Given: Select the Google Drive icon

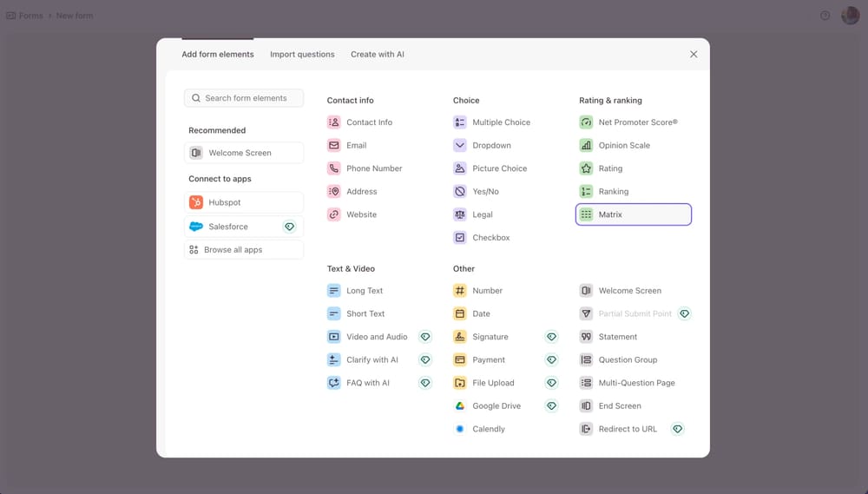Looking at the screenshot, I should pyautogui.click(x=460, y=405).
